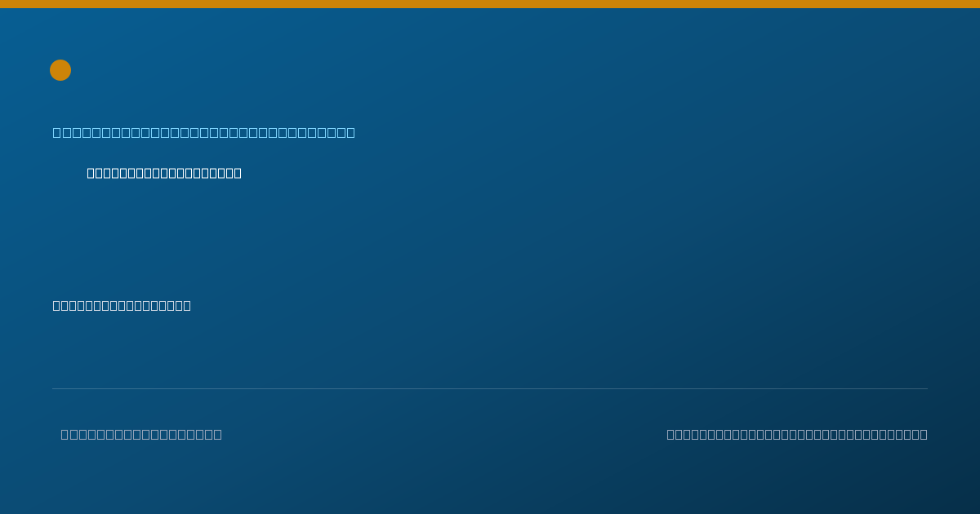980x514 pixels.
Task: Click the white text line above the divider
Action: click(x=122, y=305)
